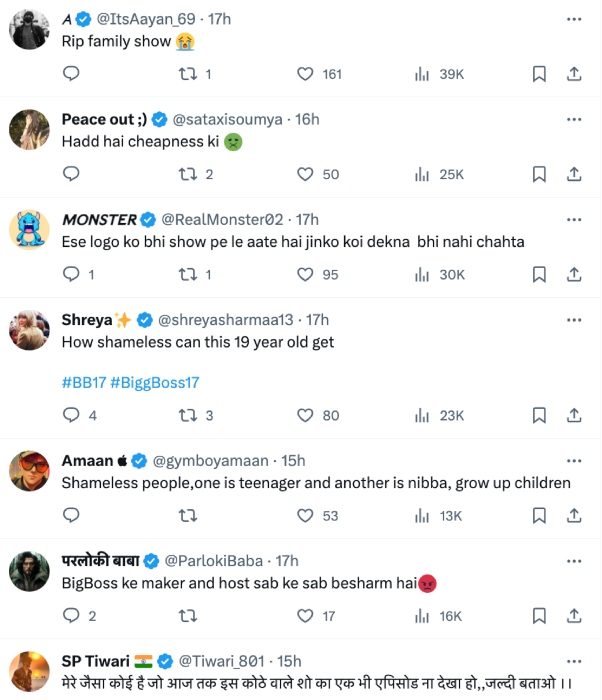Screen dimensions: 602x700
Task: Retweet Amaan's shameless people tweet
Action: (187, 516)
